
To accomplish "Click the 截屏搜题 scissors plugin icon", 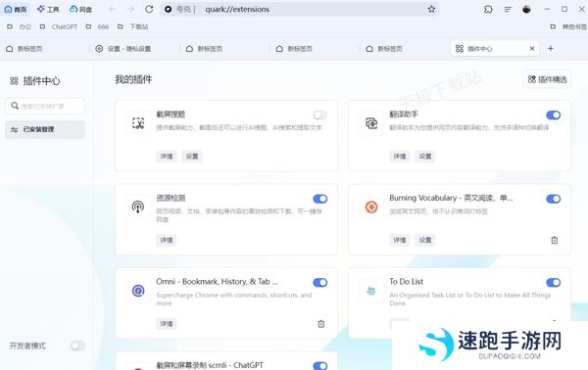I will click(x=138, y=122).
